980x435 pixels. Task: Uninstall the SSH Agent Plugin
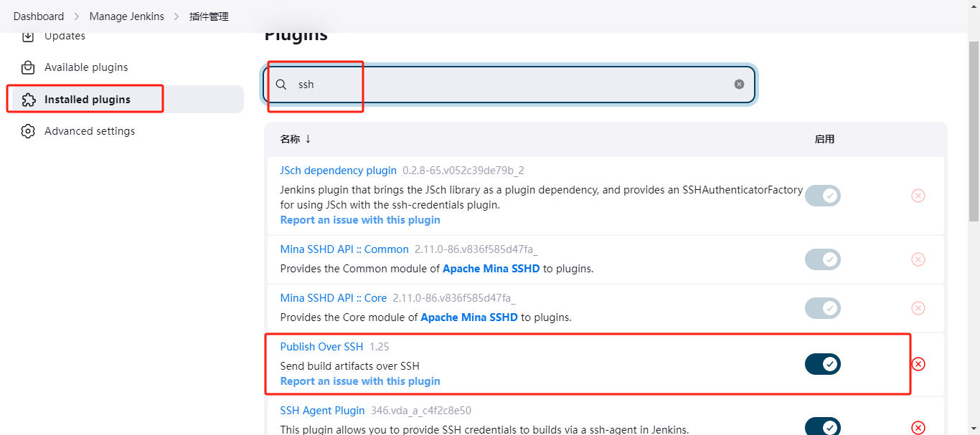918,427
